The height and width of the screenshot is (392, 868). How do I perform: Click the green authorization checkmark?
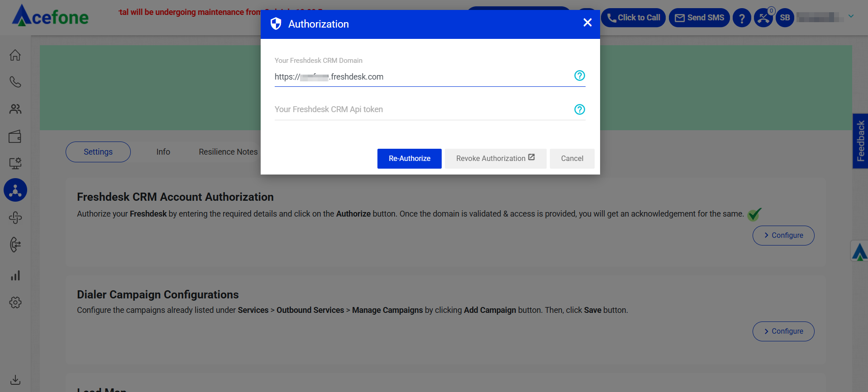tap(754, 214)
